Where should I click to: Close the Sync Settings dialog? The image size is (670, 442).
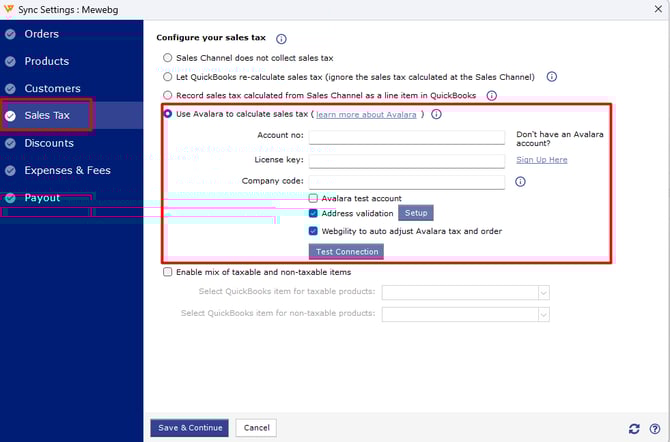pyautogui.click(x=658, y=9)
